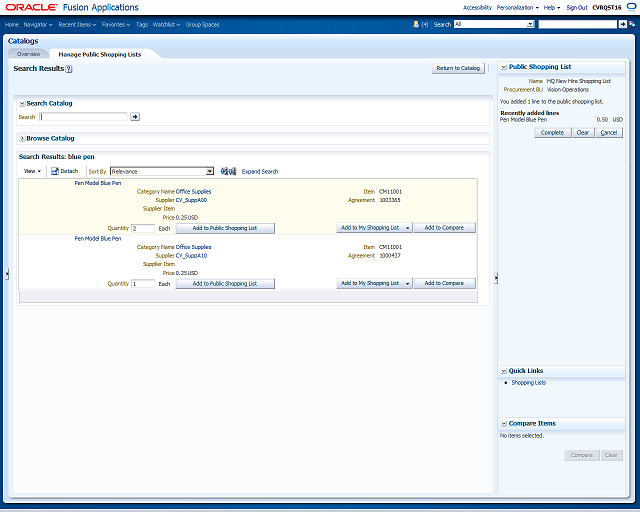Screen dimensions: 640x512
Task: Click Office Supplies category link in second result
Action: click(193, 247)
